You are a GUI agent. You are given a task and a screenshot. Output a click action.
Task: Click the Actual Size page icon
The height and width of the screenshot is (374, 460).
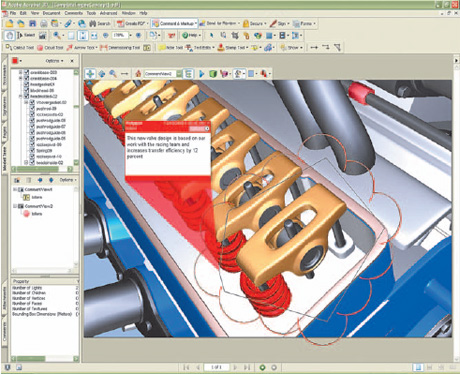click(71, 35)
